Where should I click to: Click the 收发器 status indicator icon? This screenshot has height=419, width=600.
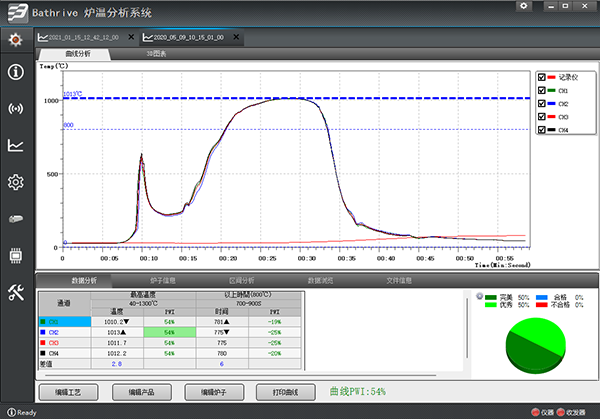click(560, 412)
